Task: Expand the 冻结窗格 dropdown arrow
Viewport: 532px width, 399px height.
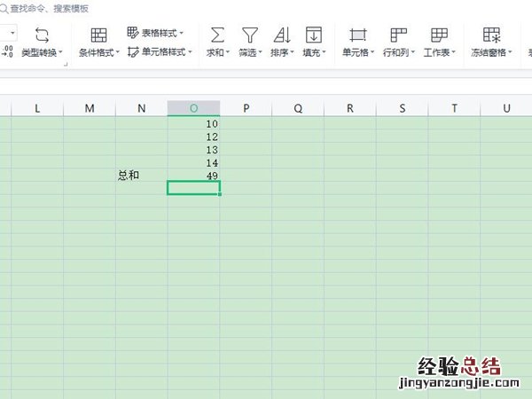Action: 510,52
